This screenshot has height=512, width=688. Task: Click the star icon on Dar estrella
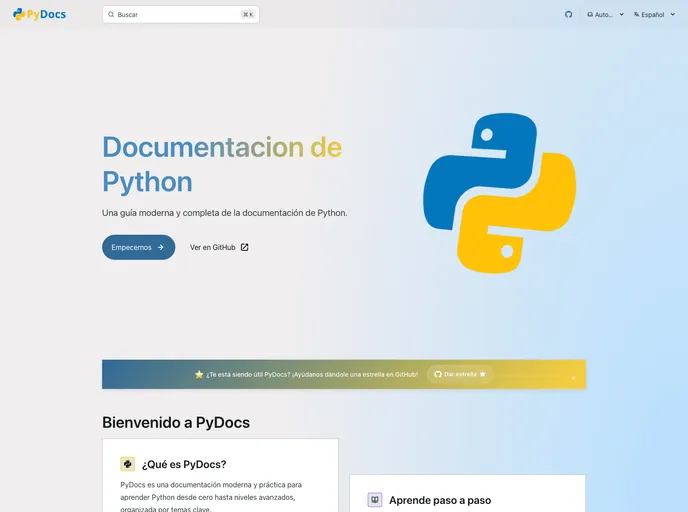click(483, 374)
